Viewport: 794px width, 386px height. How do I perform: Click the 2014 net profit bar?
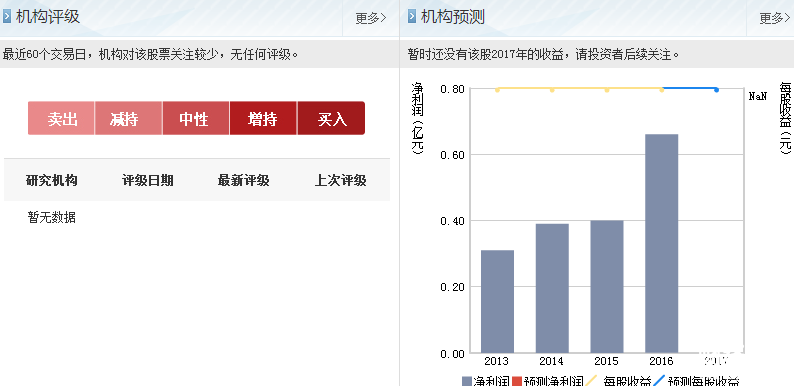coord(552,288)
